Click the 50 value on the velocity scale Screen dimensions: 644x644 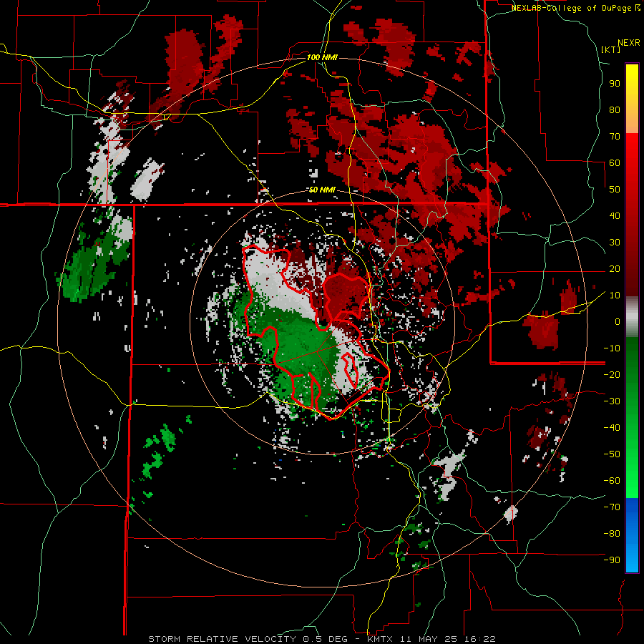tap(615, 190)
